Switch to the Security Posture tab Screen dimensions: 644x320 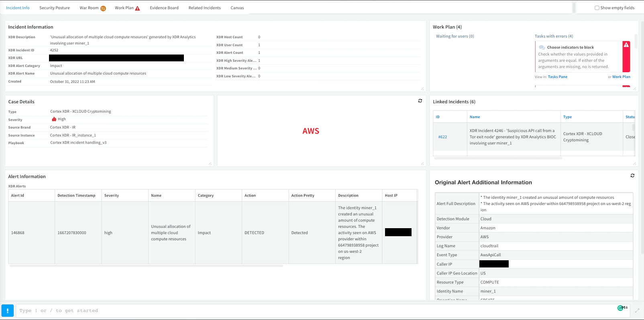click(x=55, y=8)
